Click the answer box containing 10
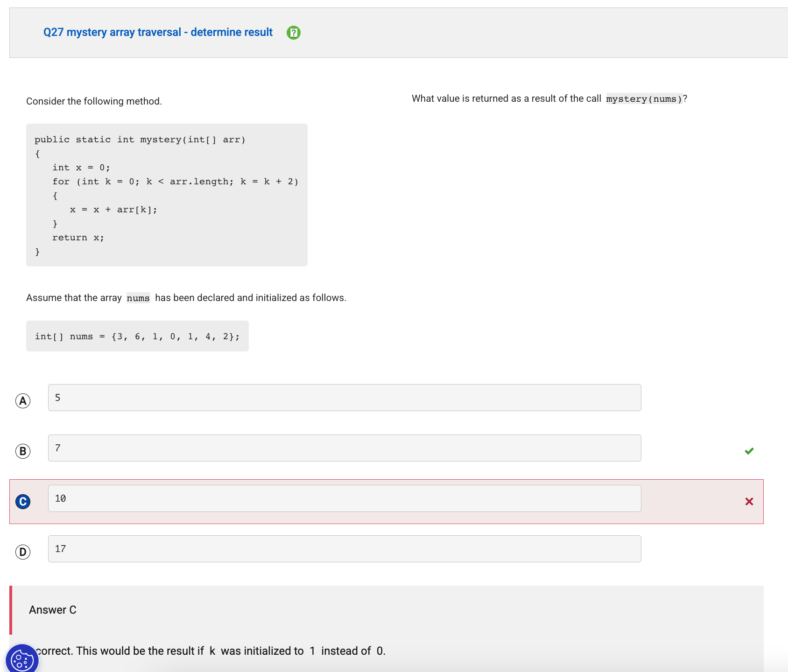The image size is (788, 672). (x=344, y=498)
